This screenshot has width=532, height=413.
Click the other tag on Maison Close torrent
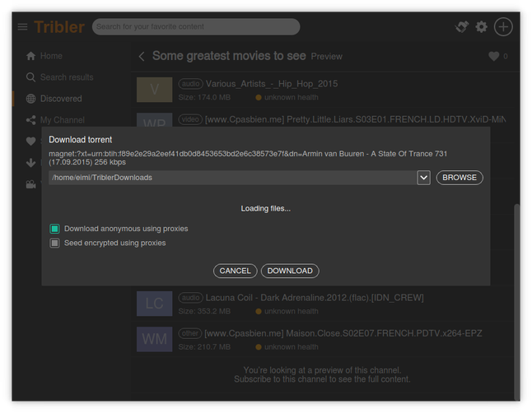point(190,333)
